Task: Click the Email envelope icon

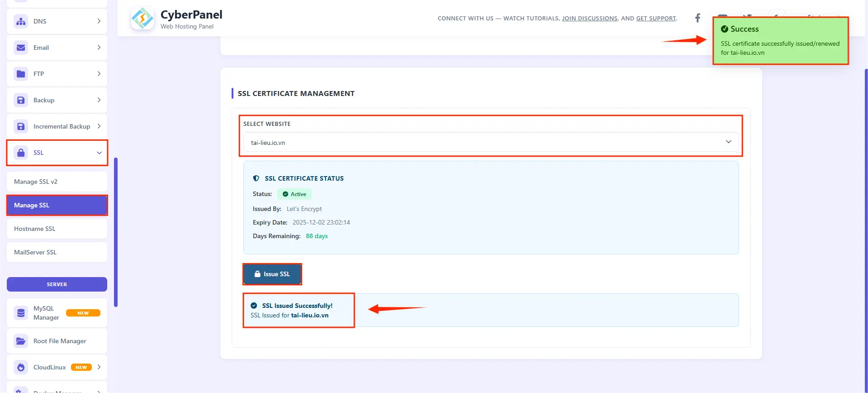Action: (21, 48)
